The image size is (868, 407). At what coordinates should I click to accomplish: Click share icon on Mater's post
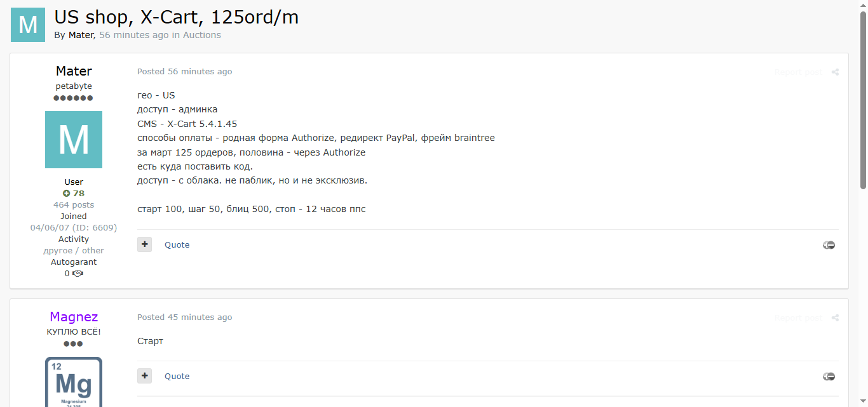click(835, 72)
